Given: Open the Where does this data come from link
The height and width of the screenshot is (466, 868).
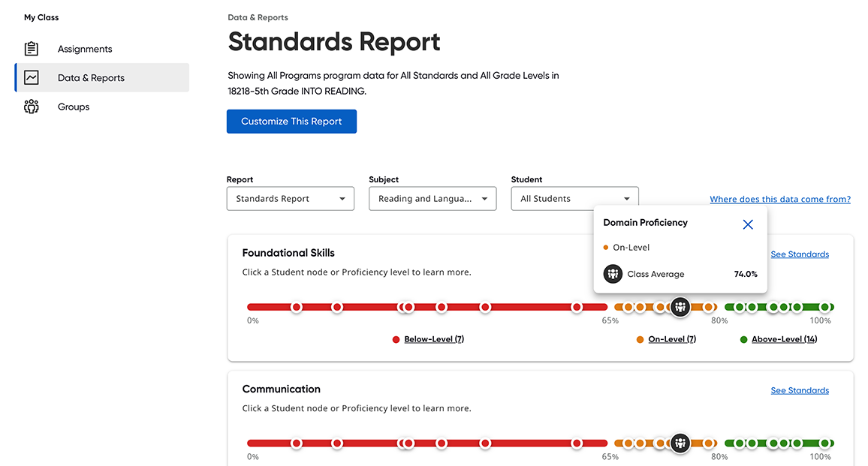Looking at the screenshot, I should (780, 200).
